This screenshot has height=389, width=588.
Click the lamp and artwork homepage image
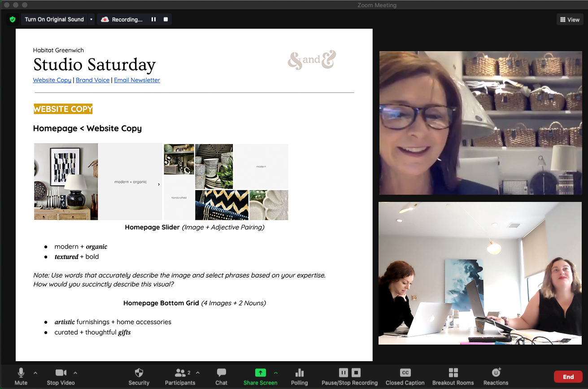tap(66, 181)
